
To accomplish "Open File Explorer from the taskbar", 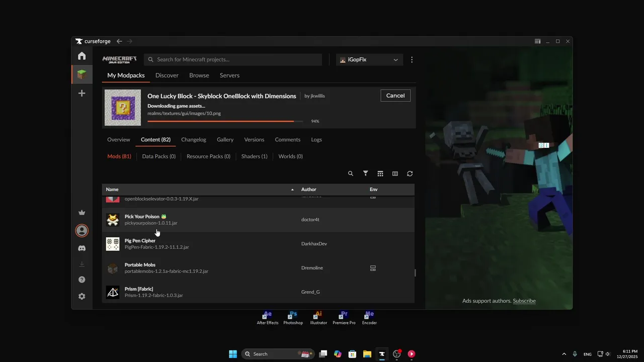I will coord(367,354).
